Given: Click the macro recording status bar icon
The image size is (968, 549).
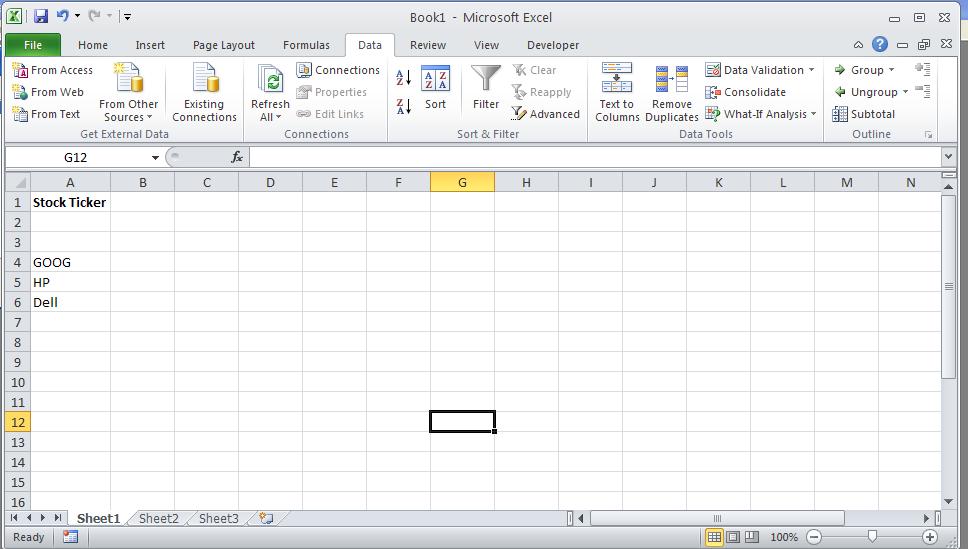Looking at the screenshot, I should coord(70,537).
